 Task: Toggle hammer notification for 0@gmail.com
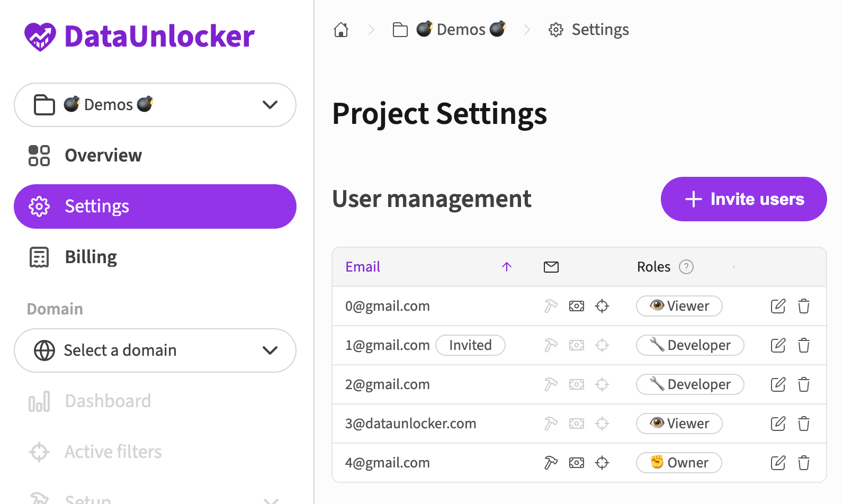(x=551, y=306)
